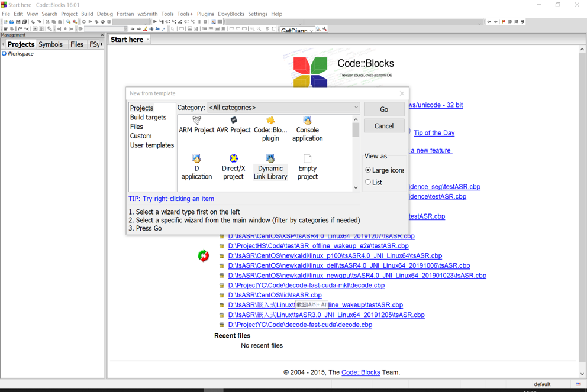Viewport: 587px width, 392px height.
Task: Select Custom in the wizard type list
Action: click(x=141, y=136)
